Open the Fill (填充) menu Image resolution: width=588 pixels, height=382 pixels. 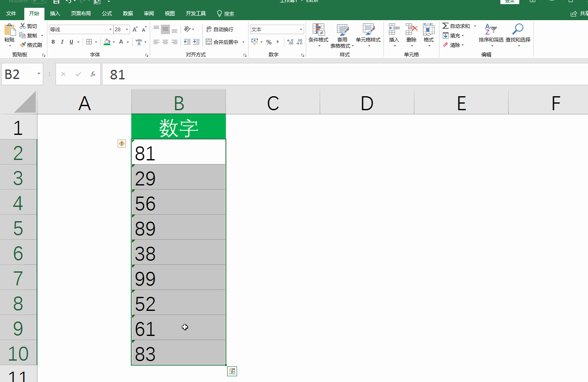453,35
